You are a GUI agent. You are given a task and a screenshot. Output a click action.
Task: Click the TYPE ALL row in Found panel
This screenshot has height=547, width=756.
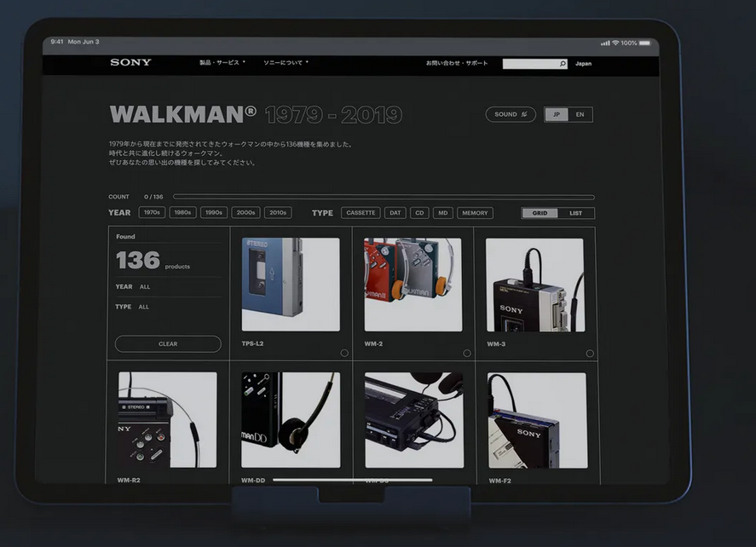(168, 307)
